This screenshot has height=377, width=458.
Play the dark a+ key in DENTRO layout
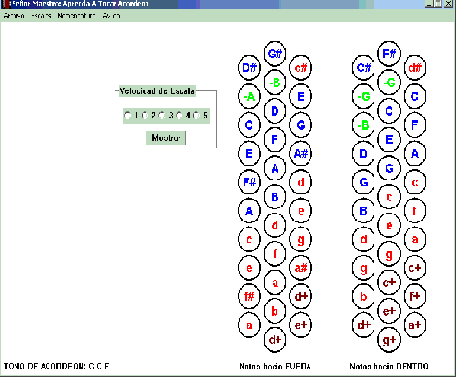[x=415, y=325]
